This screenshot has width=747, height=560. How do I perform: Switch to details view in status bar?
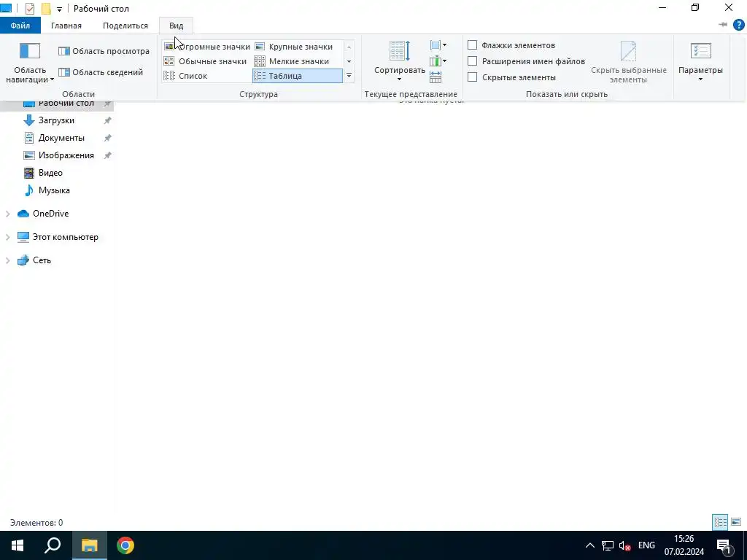(x=720, y=522)
